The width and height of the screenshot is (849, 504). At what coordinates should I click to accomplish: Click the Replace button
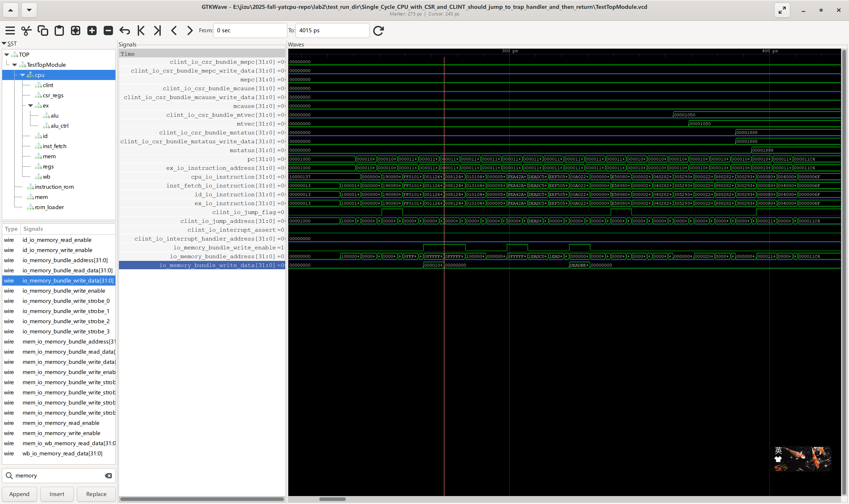coord(96,494)
